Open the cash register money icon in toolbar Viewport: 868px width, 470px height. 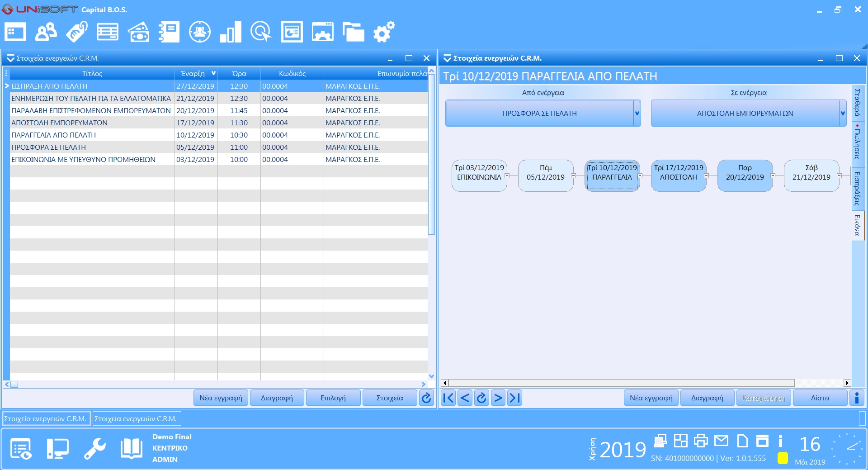pyautogui.click(x=138, y=32)
